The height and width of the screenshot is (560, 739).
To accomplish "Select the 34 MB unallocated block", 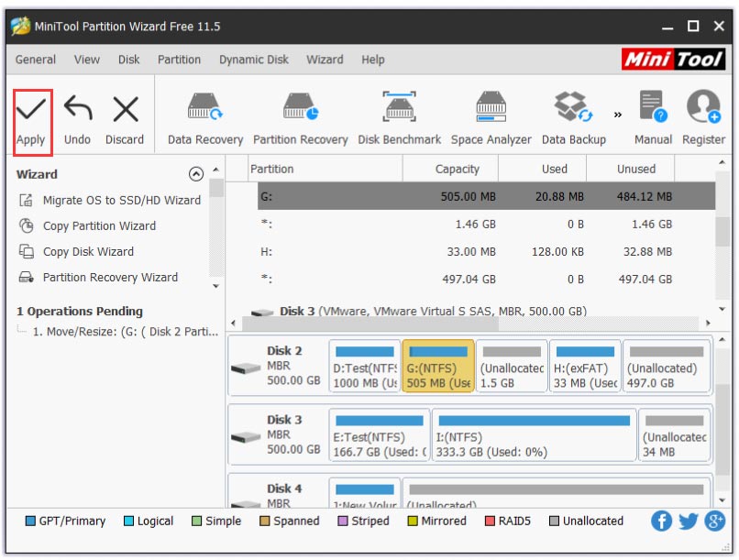I will pos(675,435).
